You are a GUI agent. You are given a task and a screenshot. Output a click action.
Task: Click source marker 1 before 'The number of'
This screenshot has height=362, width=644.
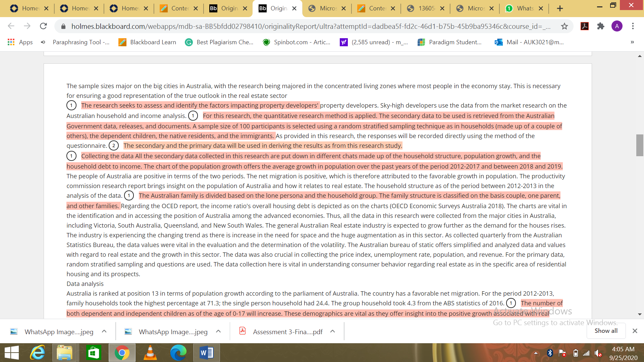point(511,303)
